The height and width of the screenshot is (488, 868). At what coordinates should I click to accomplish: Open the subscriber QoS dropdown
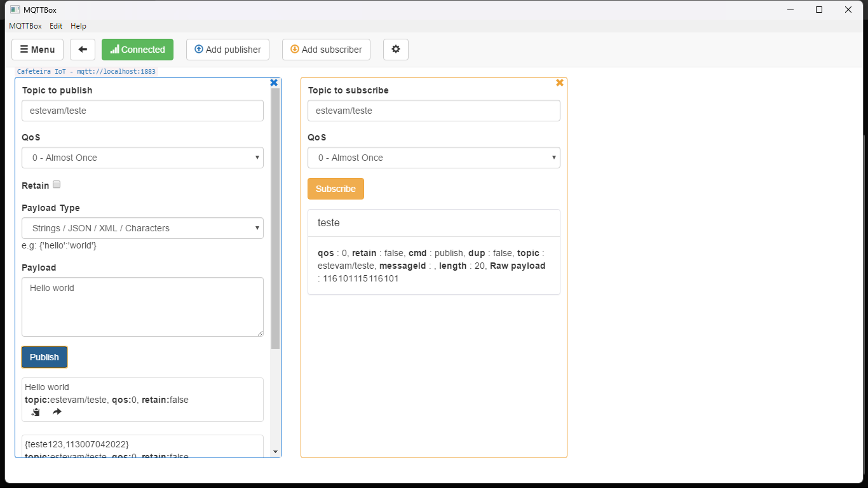click(434, 158)
